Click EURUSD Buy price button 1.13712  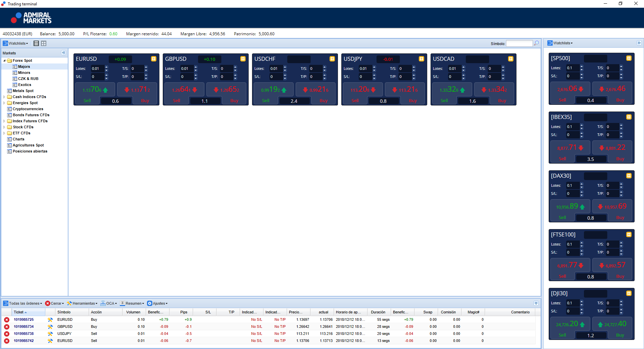137,90
